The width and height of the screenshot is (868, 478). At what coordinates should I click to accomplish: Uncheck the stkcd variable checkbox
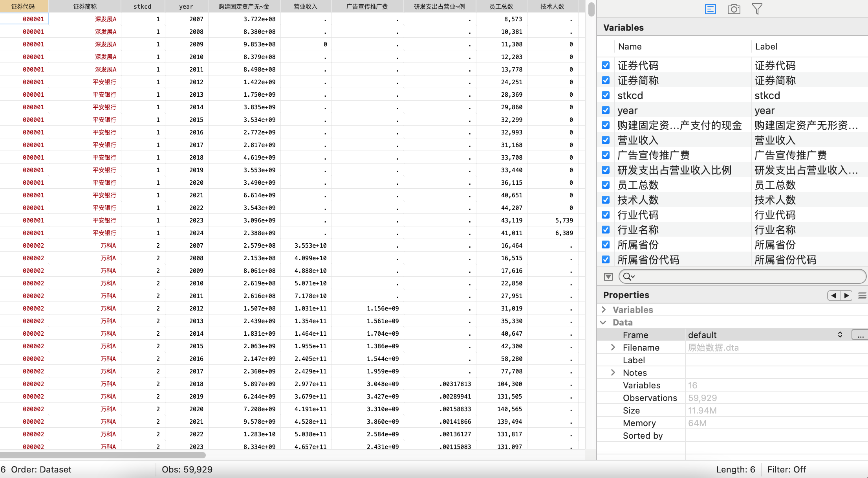coord(606,96)
